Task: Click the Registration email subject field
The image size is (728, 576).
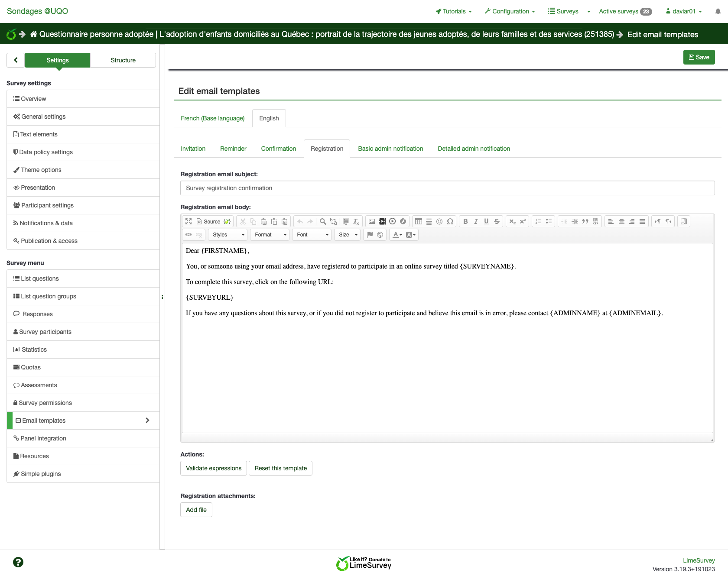Action: coord(447,188)
